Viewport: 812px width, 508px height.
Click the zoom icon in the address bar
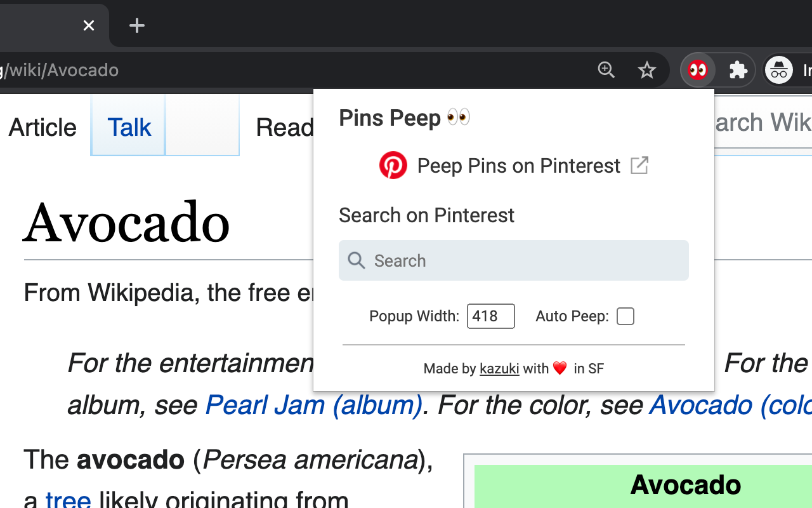click(x=606, y=70)
